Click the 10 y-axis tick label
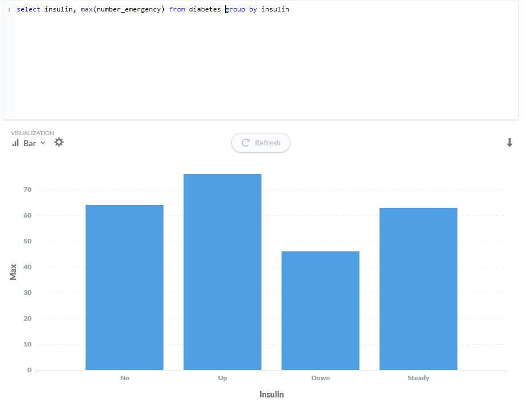 tap(27, 344)
